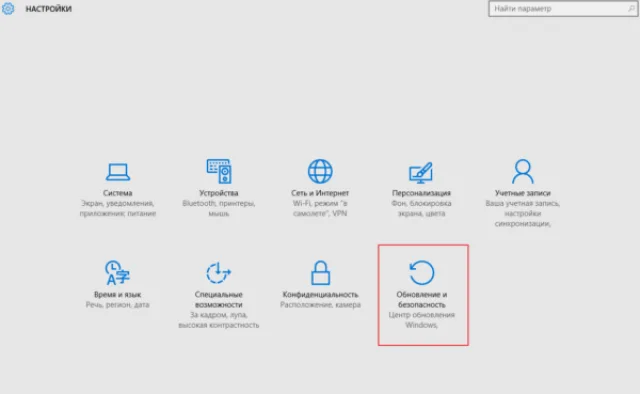The image size is (640, 394).
Task: Click the Настройки gear icon in header
Action: [8, 9]
